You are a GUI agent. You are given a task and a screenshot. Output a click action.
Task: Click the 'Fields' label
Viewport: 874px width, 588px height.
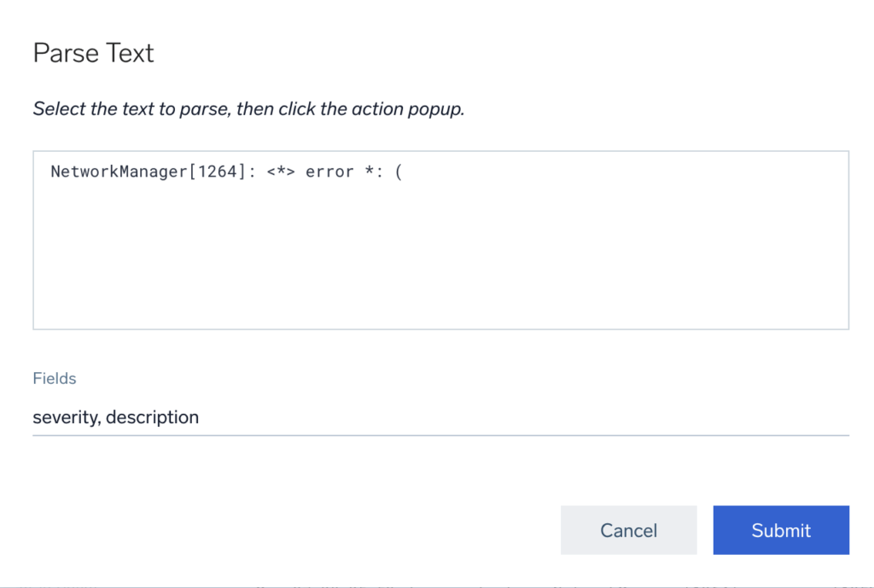(55, 378)
